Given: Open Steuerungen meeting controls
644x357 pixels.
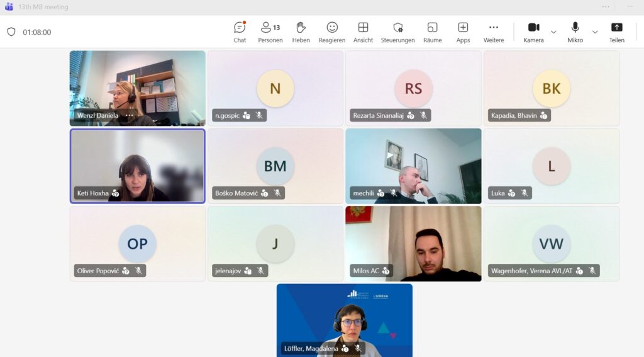Looking at the screenshot, I should (x=397, y=31).
